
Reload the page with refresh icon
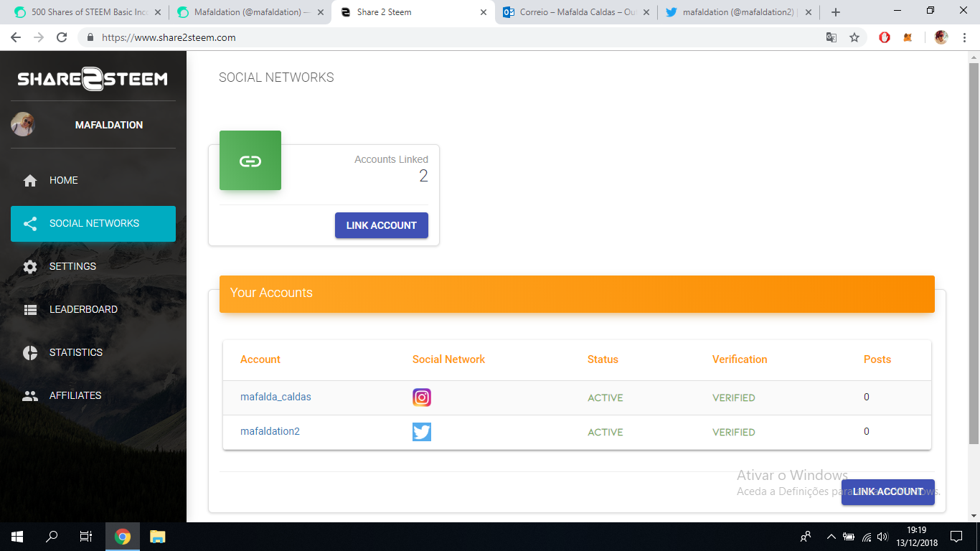click(62, 37)
